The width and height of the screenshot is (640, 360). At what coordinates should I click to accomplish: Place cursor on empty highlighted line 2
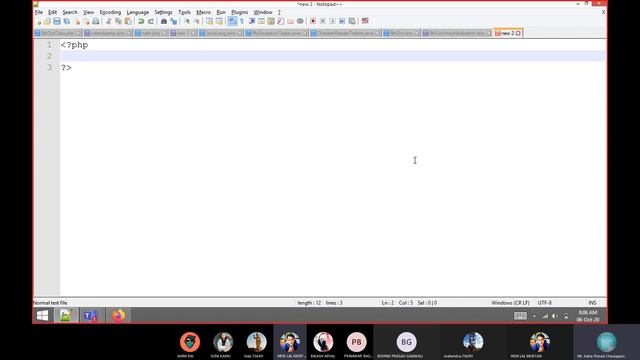click(333, 56)
